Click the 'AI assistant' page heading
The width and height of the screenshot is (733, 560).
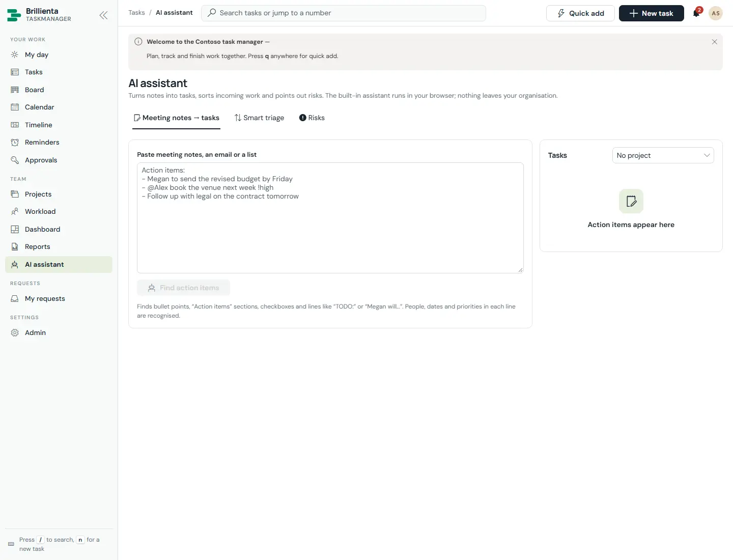158,83
